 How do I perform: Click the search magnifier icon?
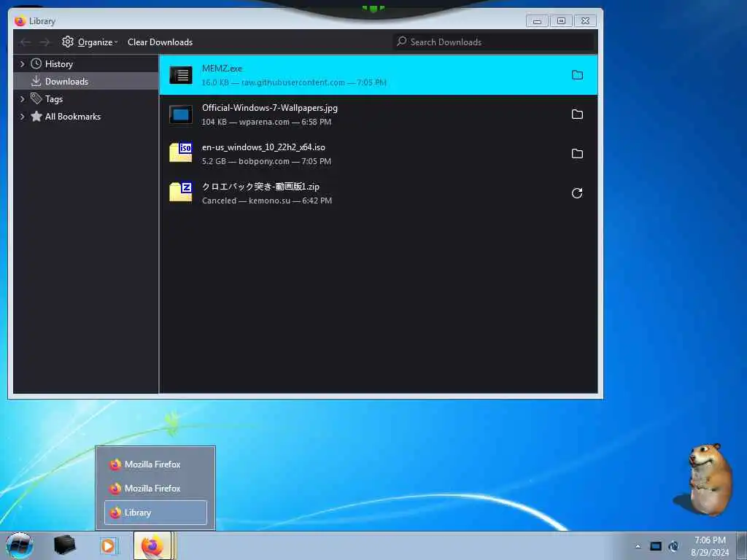[402, 42]
